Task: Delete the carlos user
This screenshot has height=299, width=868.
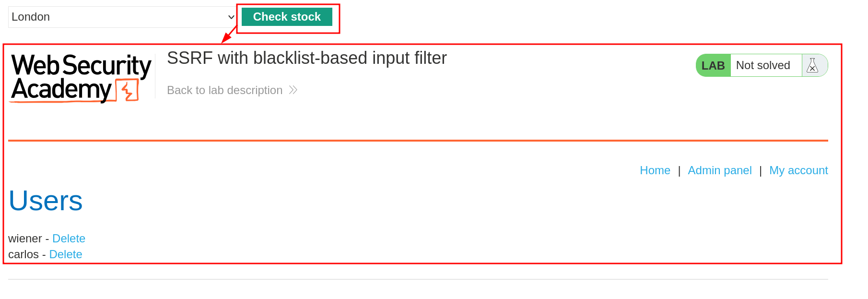Action: (66, 254)
